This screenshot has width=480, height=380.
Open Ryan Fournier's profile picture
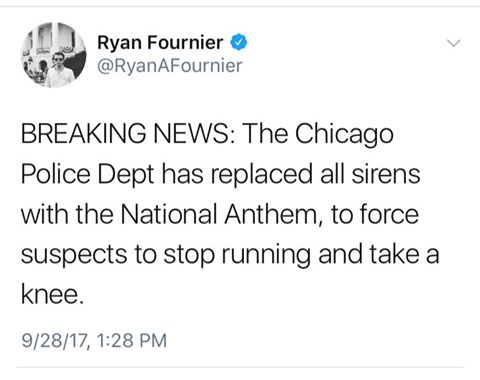[x=53, y=55]
